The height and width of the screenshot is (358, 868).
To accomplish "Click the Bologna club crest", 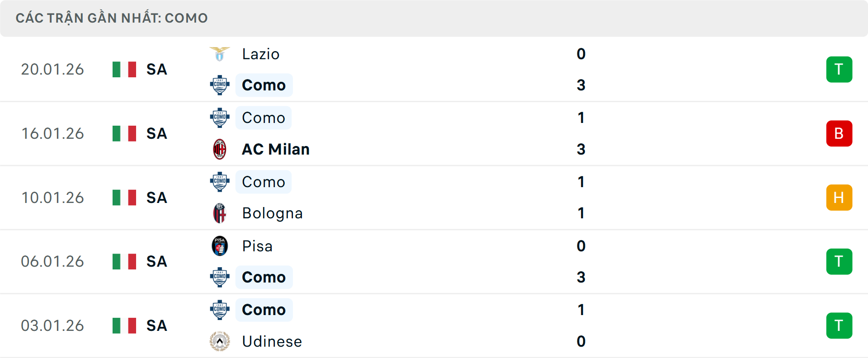I will (220, 213).
